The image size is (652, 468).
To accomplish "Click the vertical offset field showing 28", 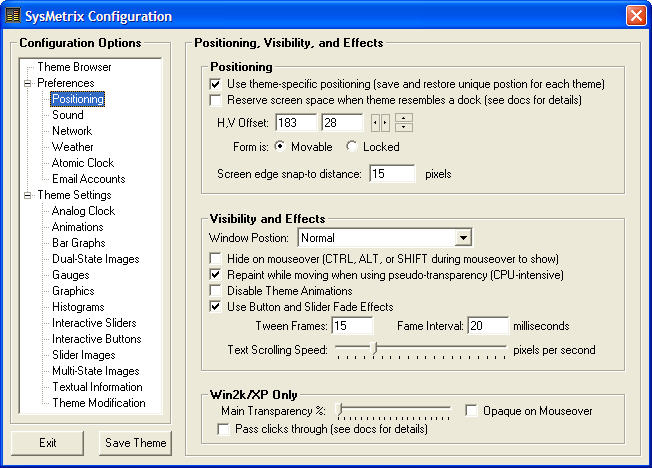I will pos(342,123).
